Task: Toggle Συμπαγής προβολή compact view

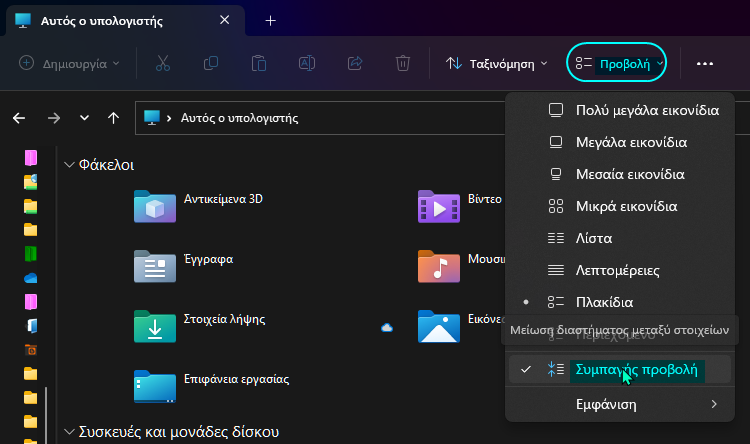Action: pyautogui.click(x=620, y=369)
